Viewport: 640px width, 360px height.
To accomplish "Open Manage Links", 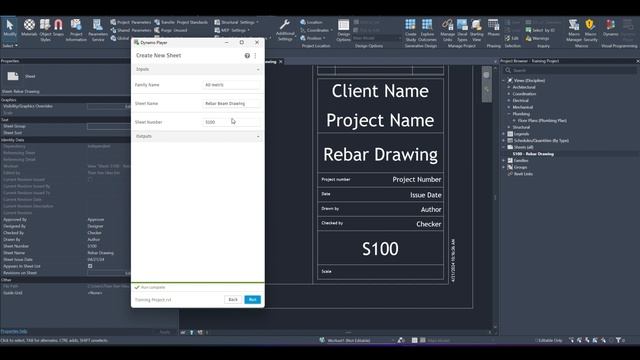I will 448,29.
